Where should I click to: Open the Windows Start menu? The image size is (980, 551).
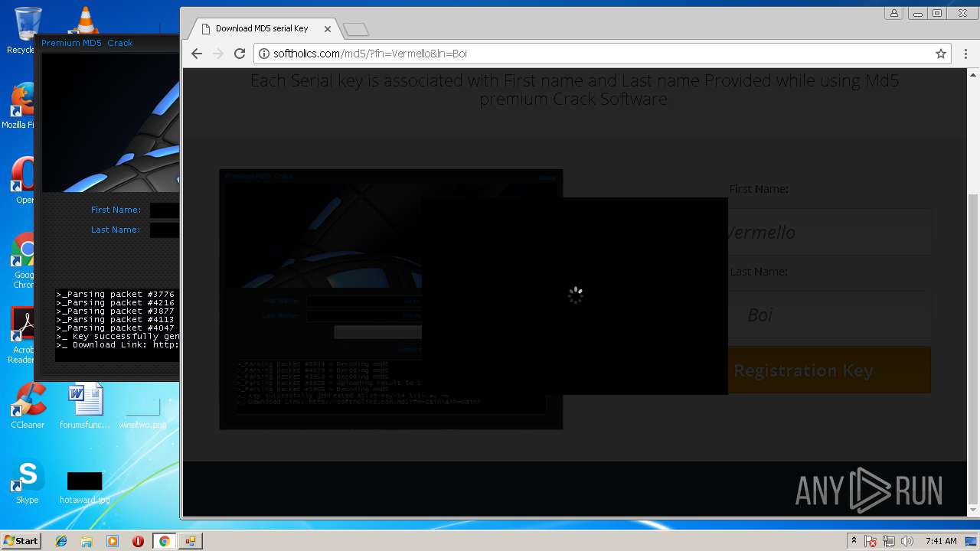pos(21,541)
